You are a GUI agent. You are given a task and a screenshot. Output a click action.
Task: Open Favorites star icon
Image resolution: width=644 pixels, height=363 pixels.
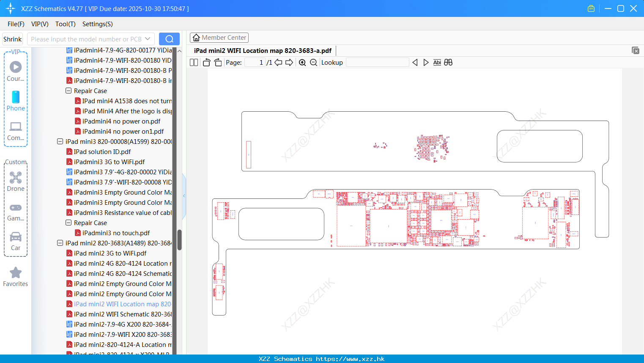(x=16, y=277)
